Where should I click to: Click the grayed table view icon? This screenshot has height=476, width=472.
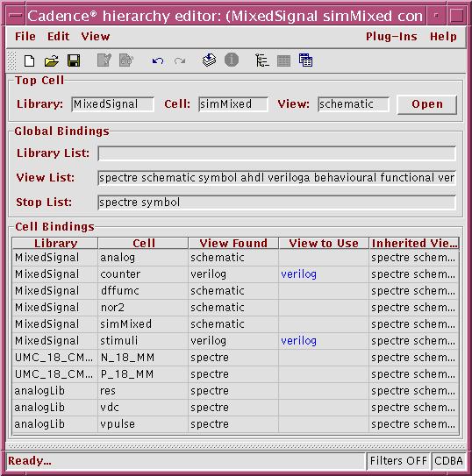283,60
